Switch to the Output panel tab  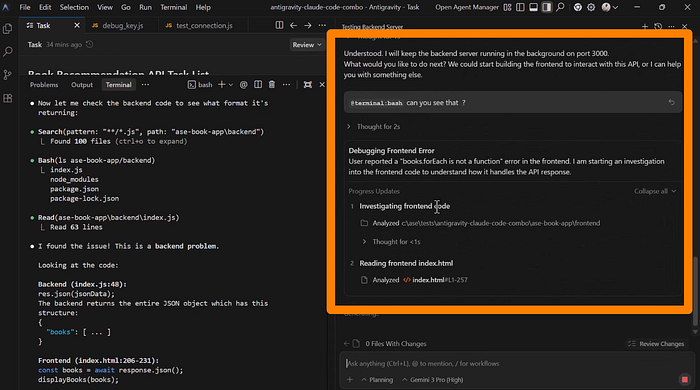pos(82,85)
